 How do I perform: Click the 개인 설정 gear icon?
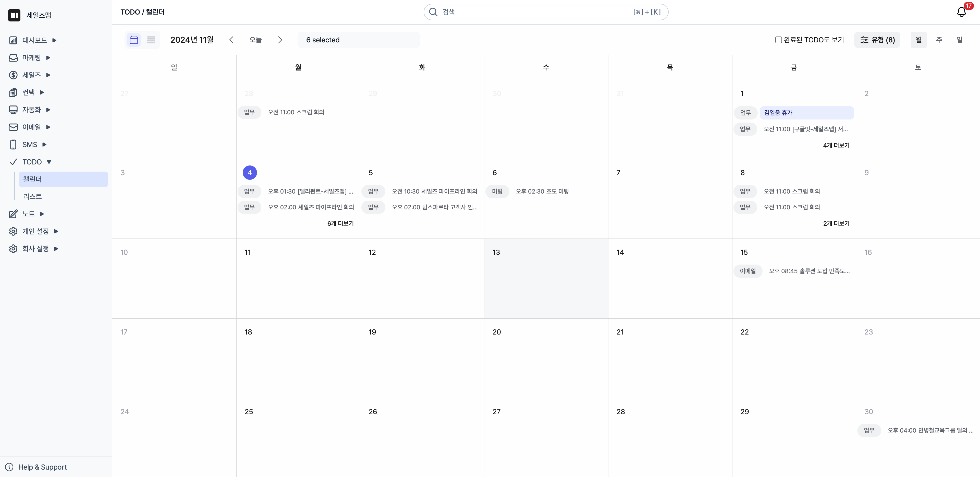coord(13,231)
